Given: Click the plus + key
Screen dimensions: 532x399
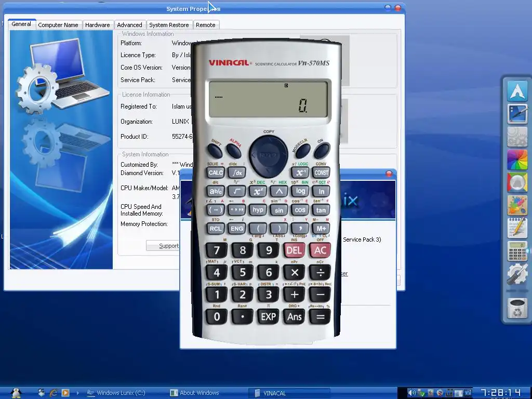Looking at the screenshot, I should pos(294,294).
